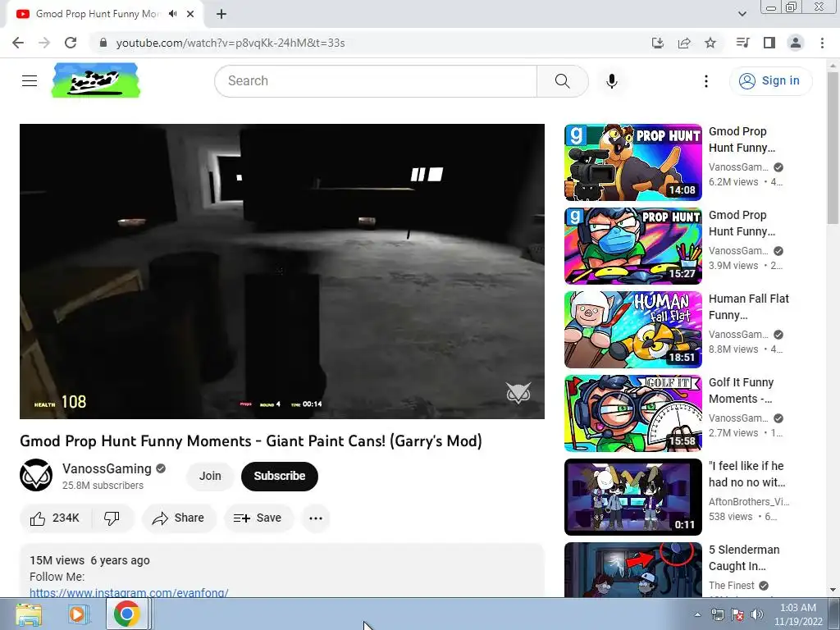Open the 0:11 AftonBrothers video thumbnail
This screenshot has height=630, width=840.
(632, 496)
